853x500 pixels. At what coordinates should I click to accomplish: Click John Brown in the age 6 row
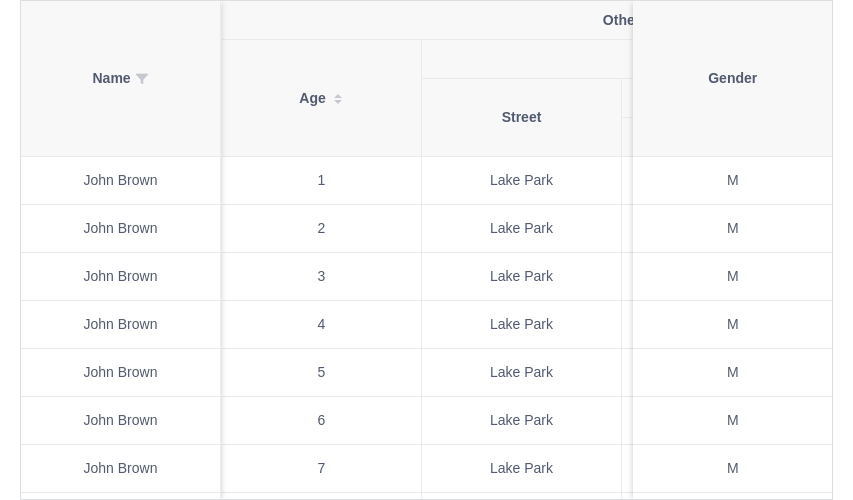pos(120,420)
